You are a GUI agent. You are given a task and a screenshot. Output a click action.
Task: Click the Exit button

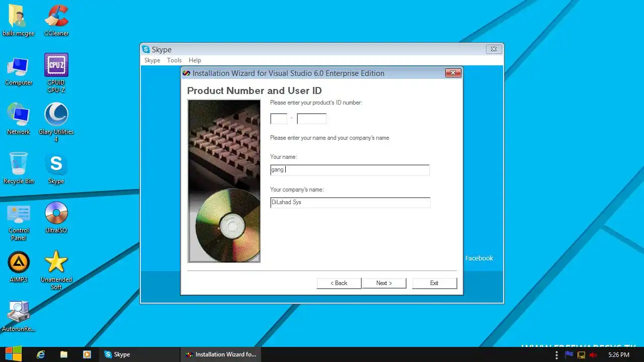click(x=434, y=283)
